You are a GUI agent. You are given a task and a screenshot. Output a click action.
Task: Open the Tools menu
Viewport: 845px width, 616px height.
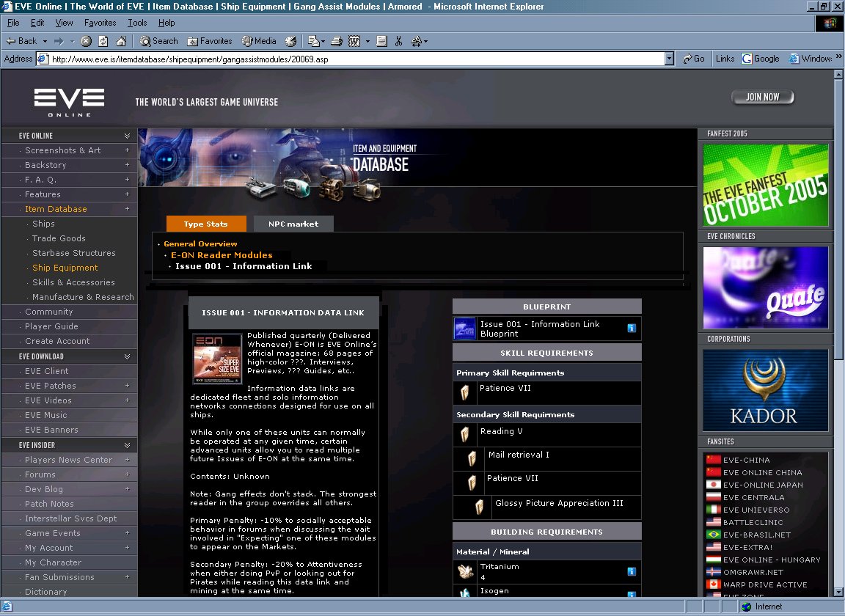tap(137, 23)
